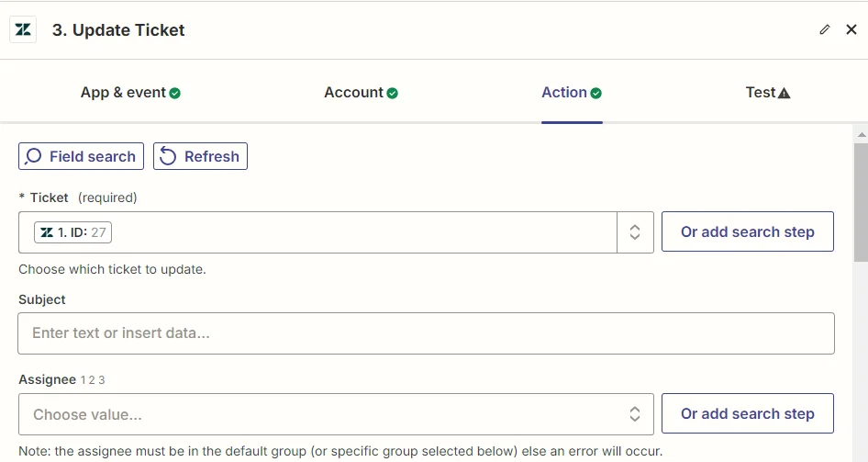Viewport: 868px width, 462px height.
Task: Switch to the Account tab
Action: pyautogui.click(x=353, y=93)
